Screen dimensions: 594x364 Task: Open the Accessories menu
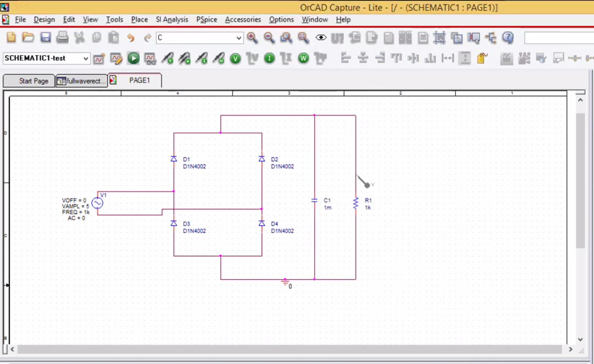click(x=243, y=20)
